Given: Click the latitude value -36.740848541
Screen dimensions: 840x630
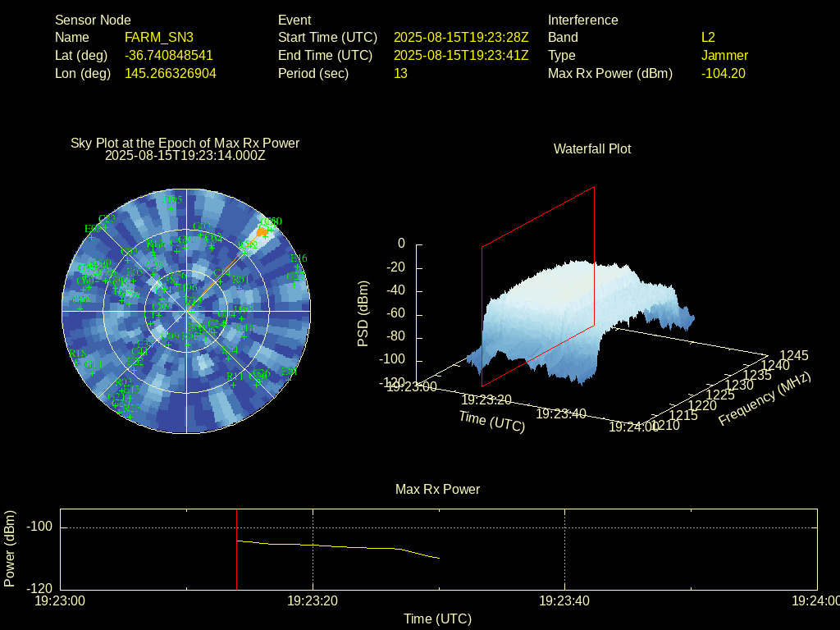Looking at the screenshot, I should [169, 55].
